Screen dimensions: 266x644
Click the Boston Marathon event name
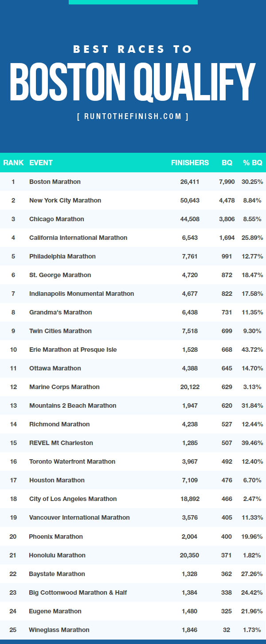(55, 182)
